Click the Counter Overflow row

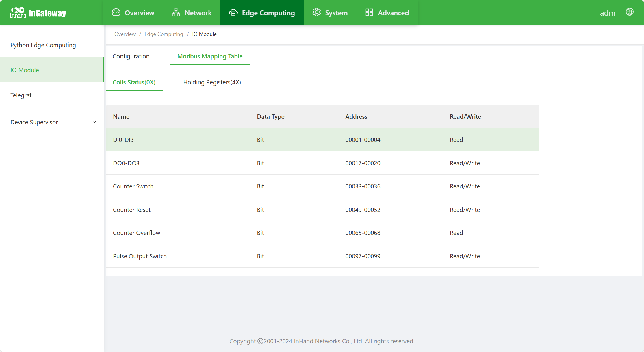pos(322,233)
